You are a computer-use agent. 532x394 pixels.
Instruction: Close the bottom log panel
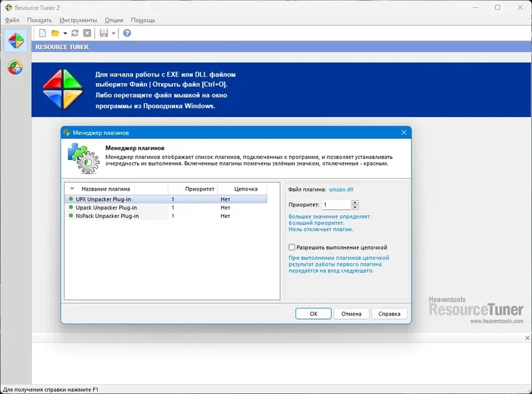(527, 338)
